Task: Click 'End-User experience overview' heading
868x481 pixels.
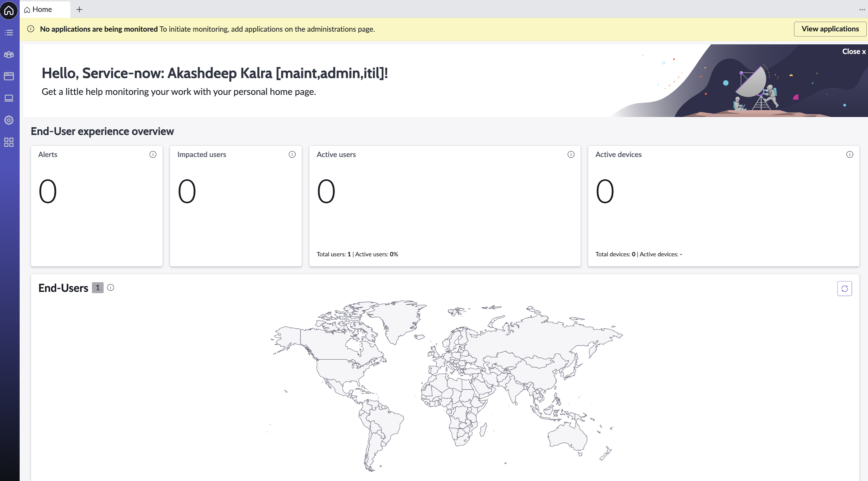Action: [x=102, y=131]
